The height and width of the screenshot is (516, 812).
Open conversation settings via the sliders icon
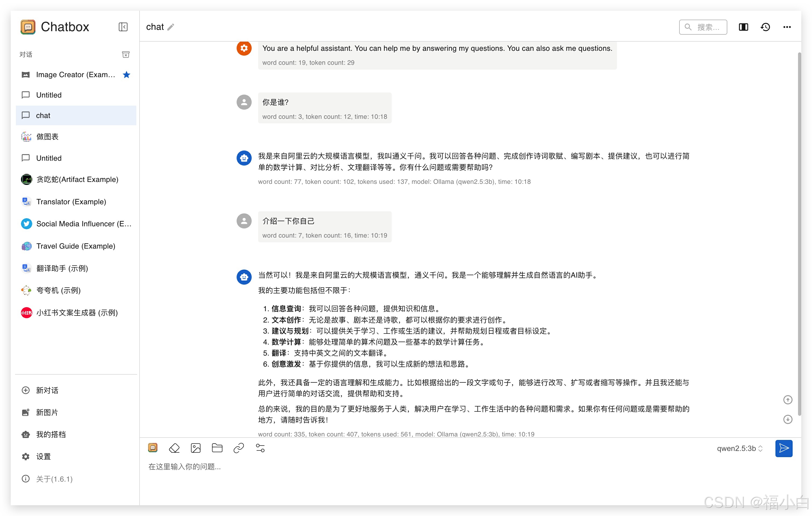click(260, 448)
